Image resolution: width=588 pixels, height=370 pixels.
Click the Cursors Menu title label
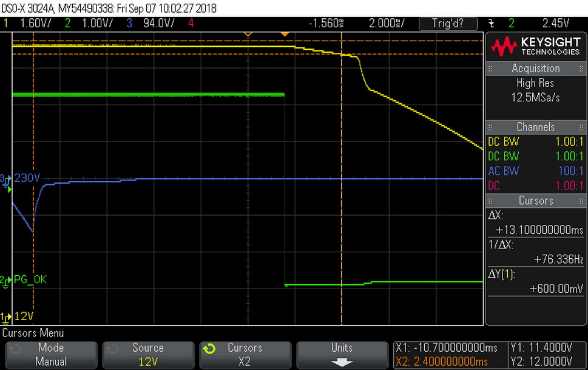tap(33, 333)
